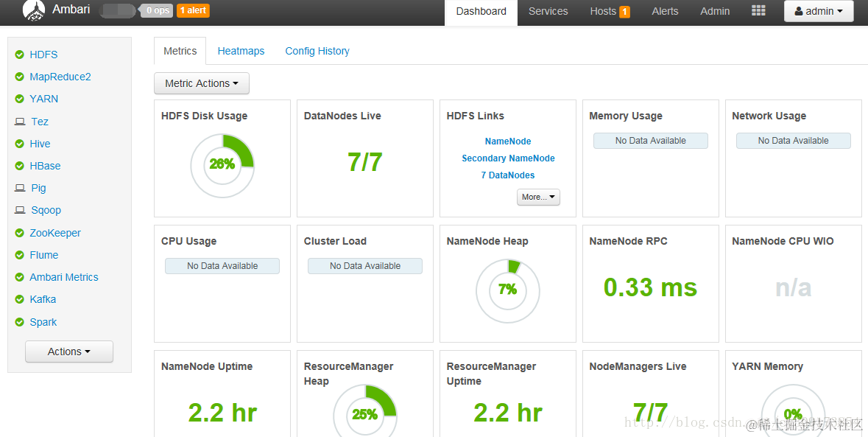Click the green status icon beside Spark
Screen dimensions: 868x437
[x=19, y=322]
